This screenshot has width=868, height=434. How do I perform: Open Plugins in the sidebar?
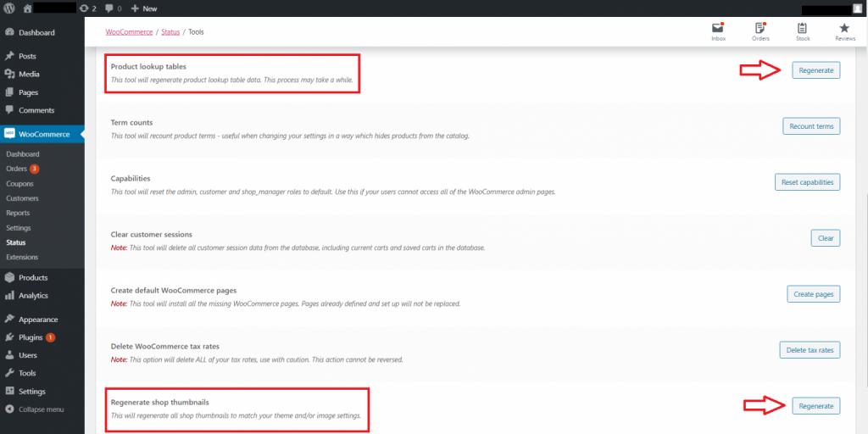(42, 337)
